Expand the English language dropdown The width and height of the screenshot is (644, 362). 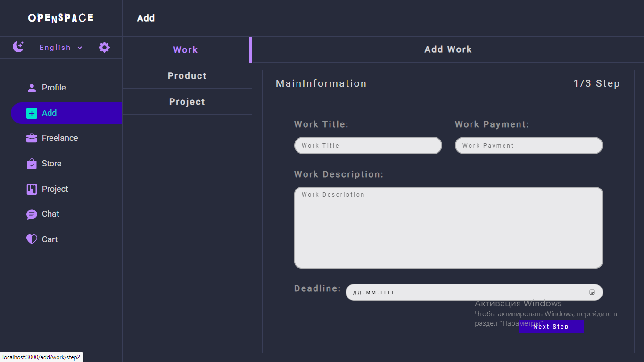61,48
